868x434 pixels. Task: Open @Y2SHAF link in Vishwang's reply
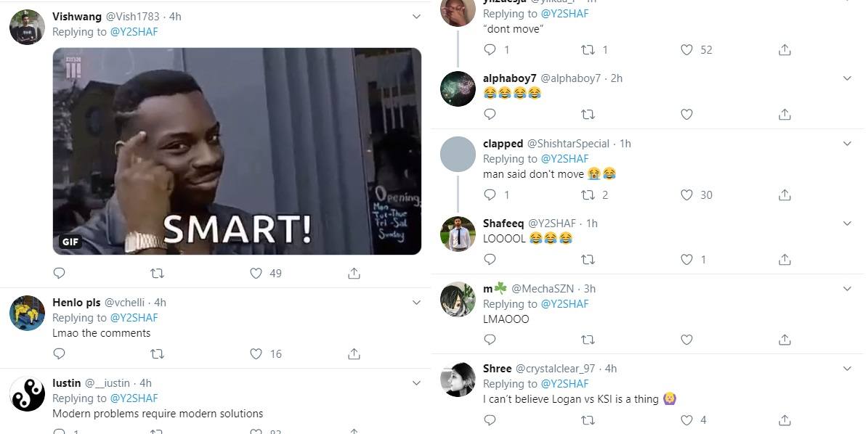134,32
